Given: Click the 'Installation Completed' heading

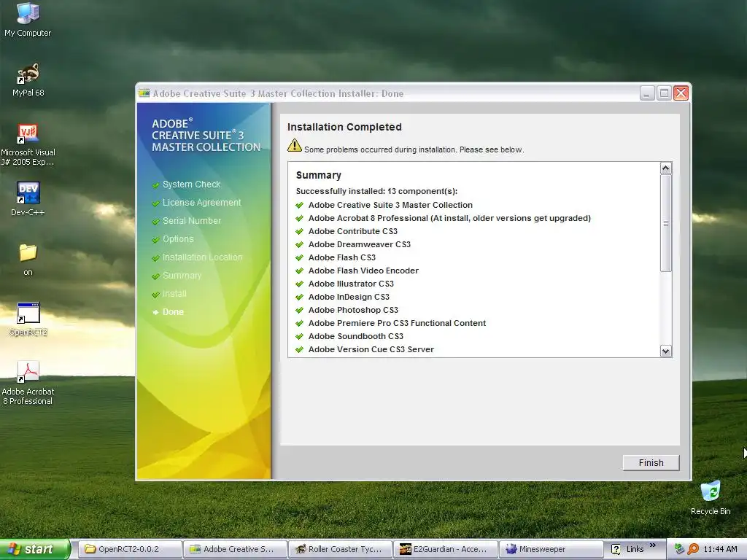Looking at the screenshot, I should pyautogui.click(x=344, y=127).
